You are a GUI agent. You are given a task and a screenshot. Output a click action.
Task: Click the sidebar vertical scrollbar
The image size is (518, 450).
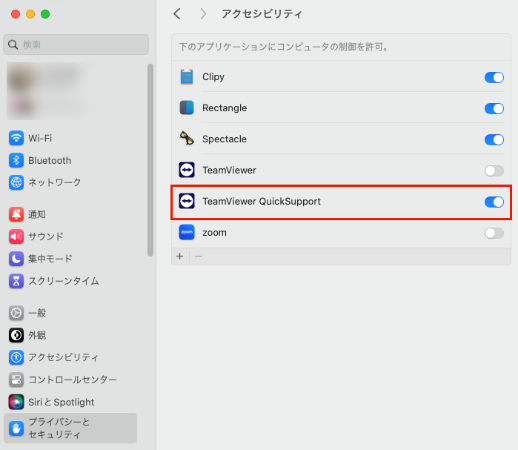coord(150,160)
